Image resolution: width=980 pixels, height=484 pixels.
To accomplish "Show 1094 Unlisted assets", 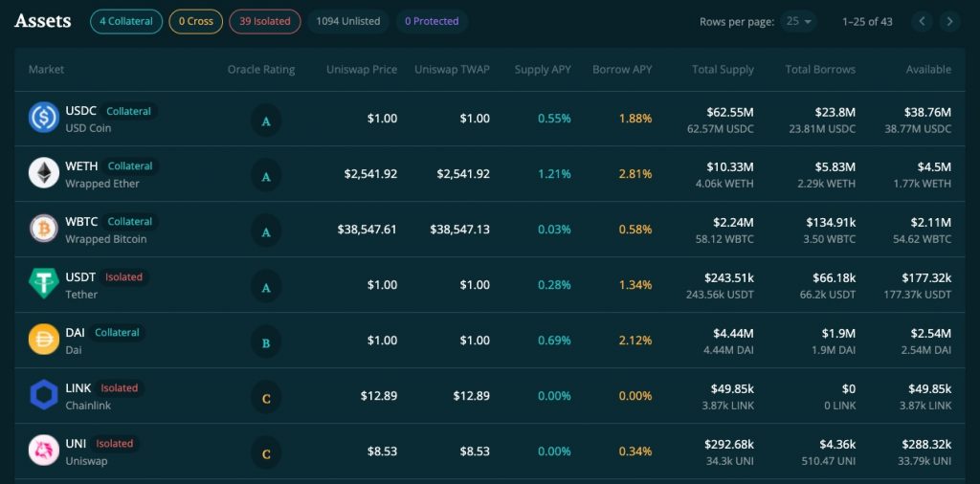I will tap(348, 21).
